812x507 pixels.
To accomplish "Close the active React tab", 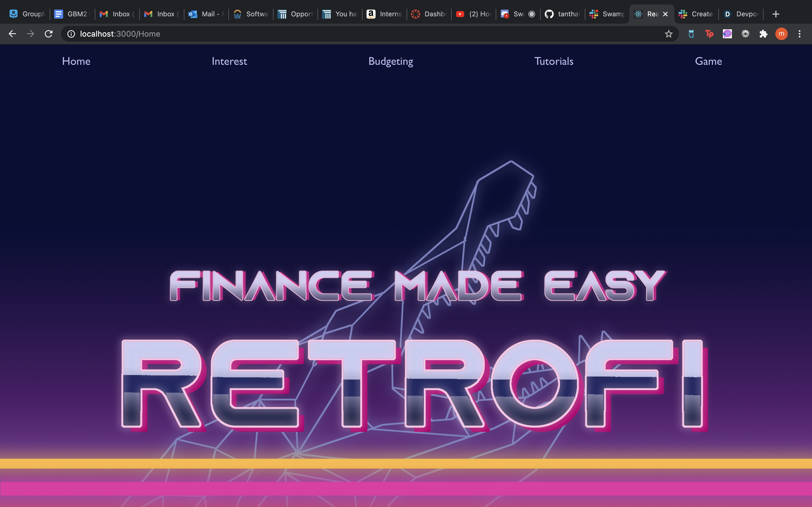I will point(665,14).
